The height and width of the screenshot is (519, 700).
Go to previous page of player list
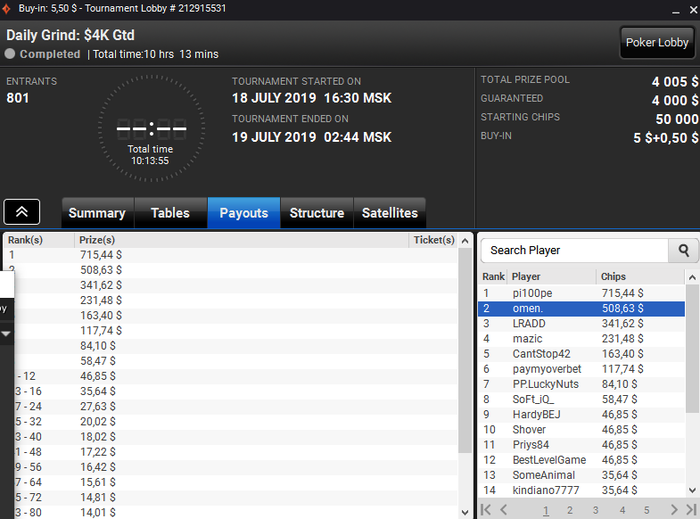(504, 509)
